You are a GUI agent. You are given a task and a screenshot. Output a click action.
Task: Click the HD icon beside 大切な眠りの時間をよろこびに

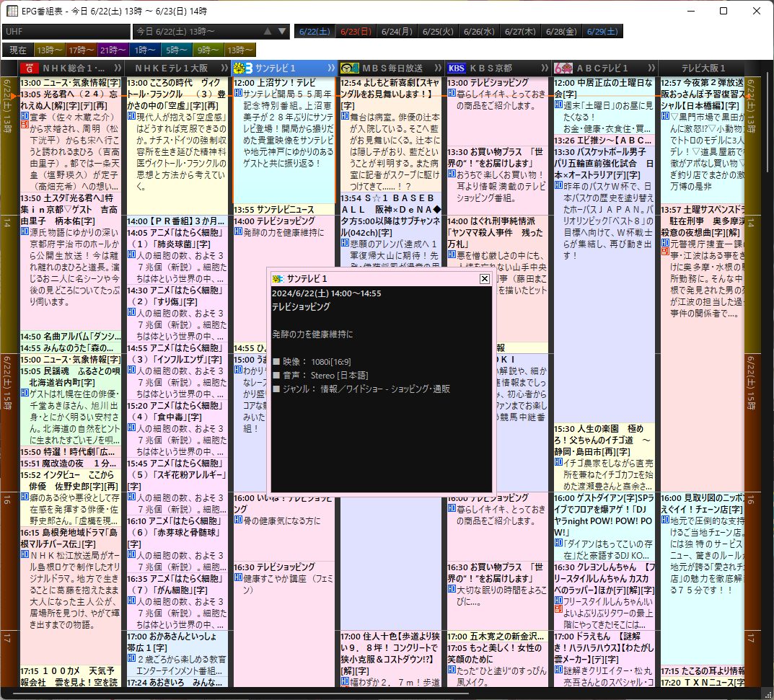pyautogui.click(x=452, y=588)
